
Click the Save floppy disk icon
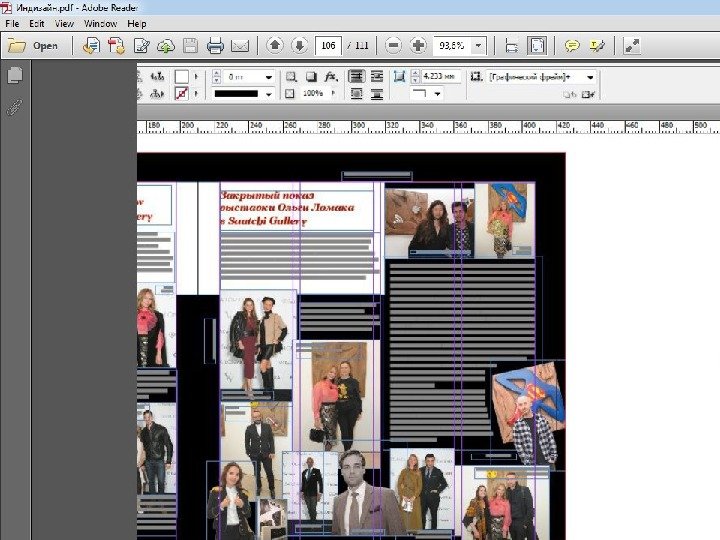(190, 45)
